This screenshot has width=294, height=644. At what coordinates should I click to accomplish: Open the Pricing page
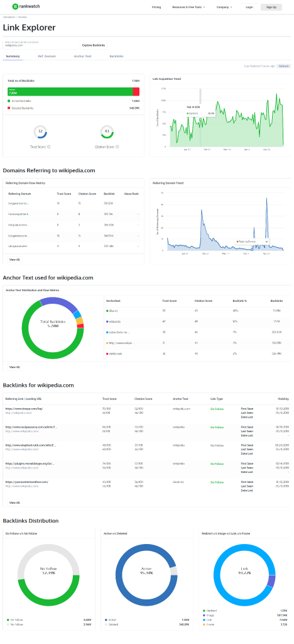pyautogui.click(x=156, y=7)
